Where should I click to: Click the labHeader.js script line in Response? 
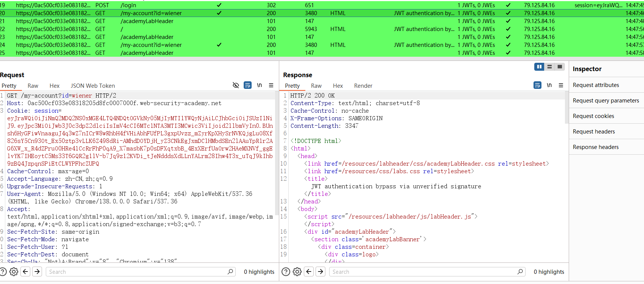tap(391, 217)
